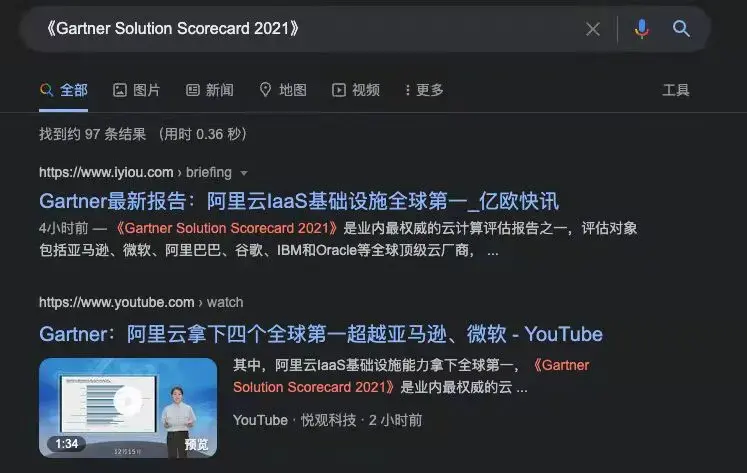Viewport: 747px width, 473px height.
Task: Open the 地图 maps tab
Action: click(x=283, y=90)
